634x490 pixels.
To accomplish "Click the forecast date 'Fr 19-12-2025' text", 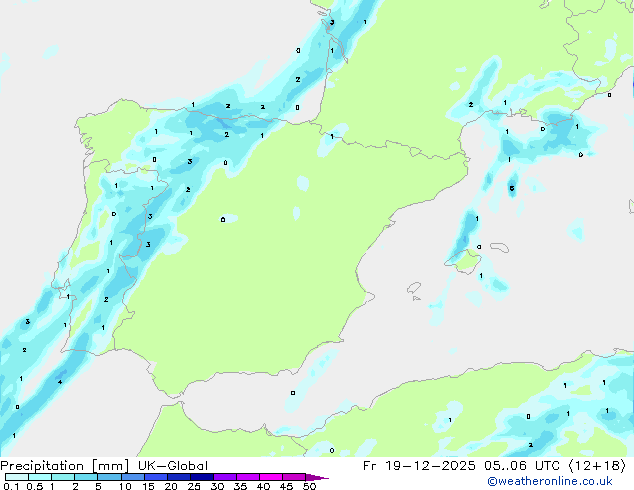I will (419, 466).
